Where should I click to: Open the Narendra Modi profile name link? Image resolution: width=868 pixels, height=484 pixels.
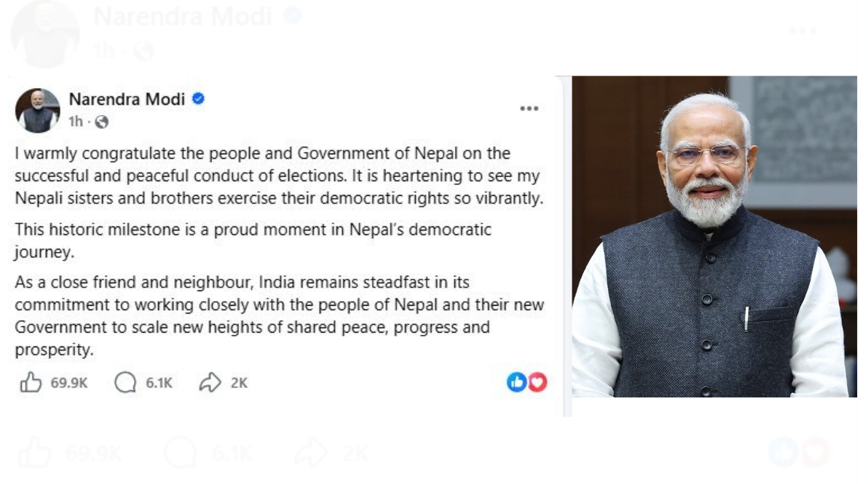coord(127,100)
